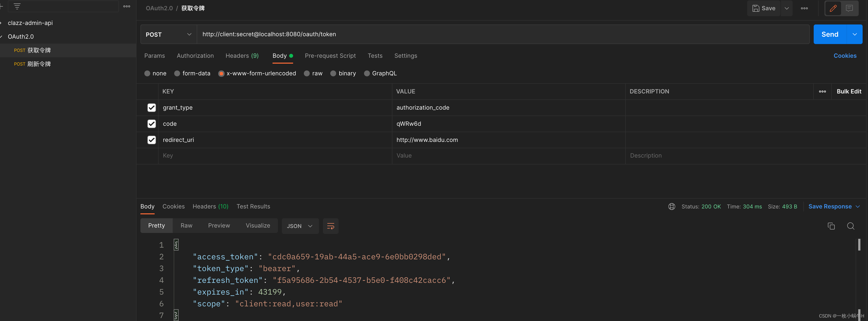Image resolution: width=868 pixels, height=321 pixels.
Task: Click the create new plus icon
Action: 1,6
